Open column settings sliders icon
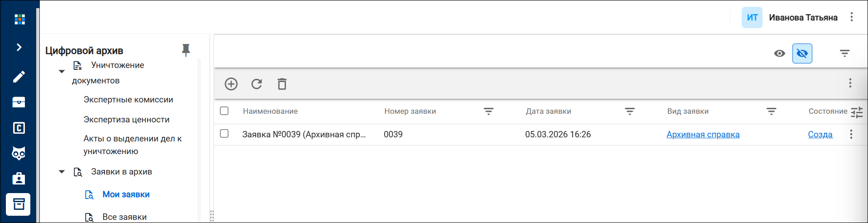The height and width of the screenshot is (223, 868). (x=857, y=112)
